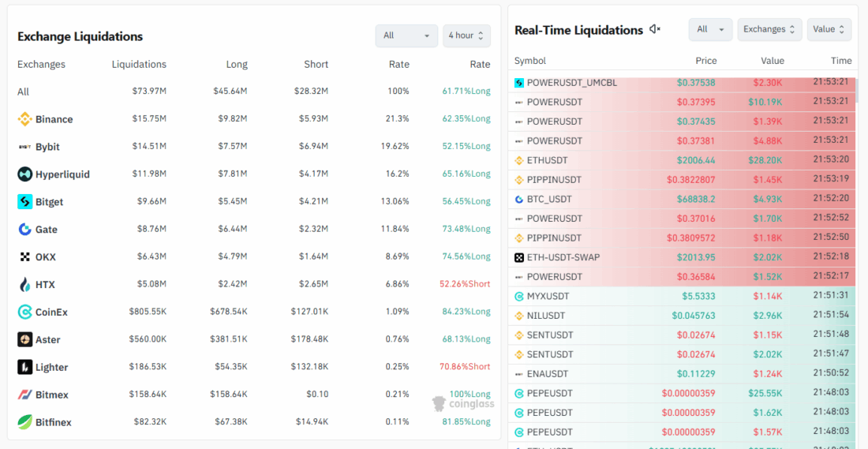Open the Bybit exchange name link

click(47, 147)
